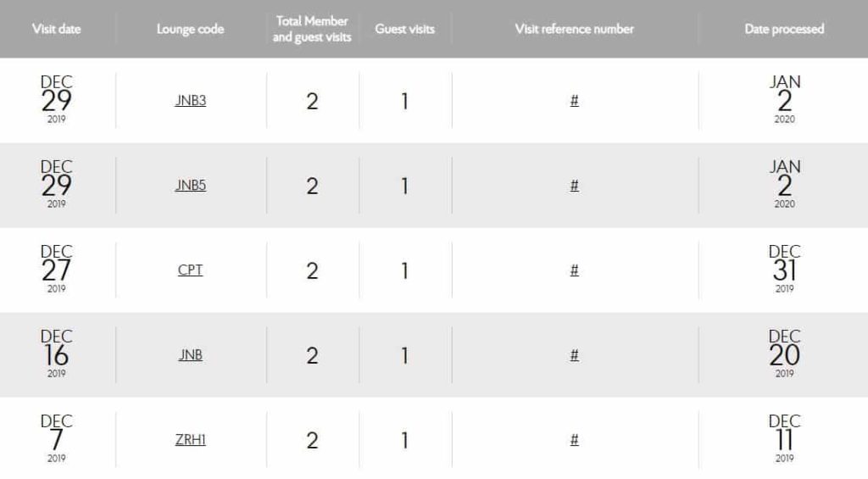Open the ZRH1 row visit reference link
Screen dimensions: 868x479
[x=574, y=440]
